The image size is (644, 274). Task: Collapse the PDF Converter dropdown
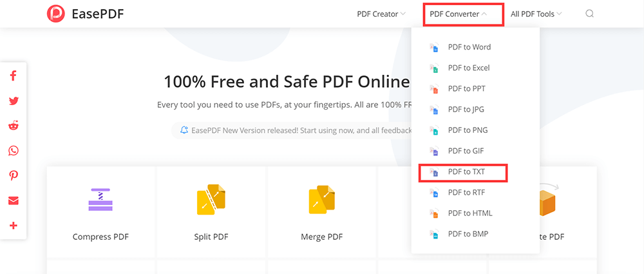click(458, 14)
